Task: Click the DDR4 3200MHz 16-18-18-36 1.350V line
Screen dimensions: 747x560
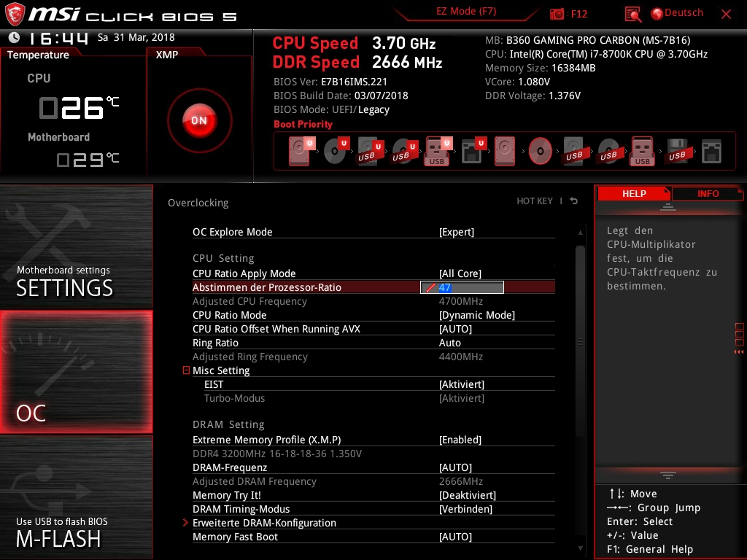Action: coord(277,454)
